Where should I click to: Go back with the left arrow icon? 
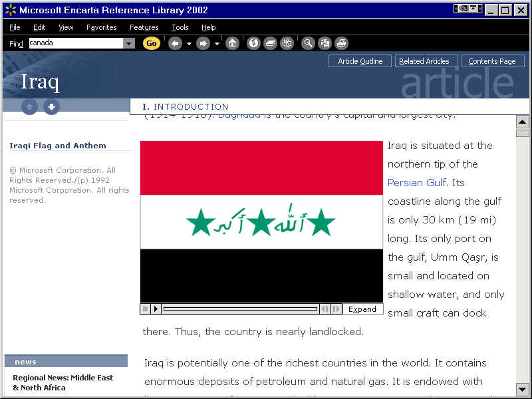175,43
